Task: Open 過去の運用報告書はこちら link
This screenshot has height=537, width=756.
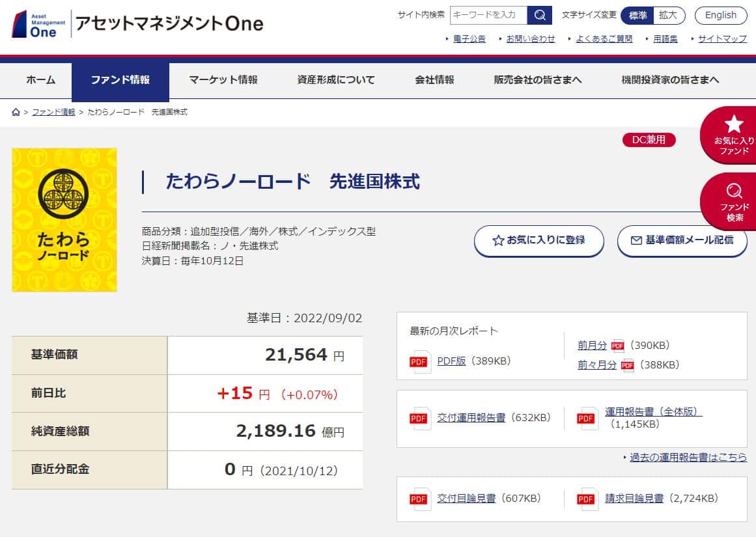Action: coord(688,457)
